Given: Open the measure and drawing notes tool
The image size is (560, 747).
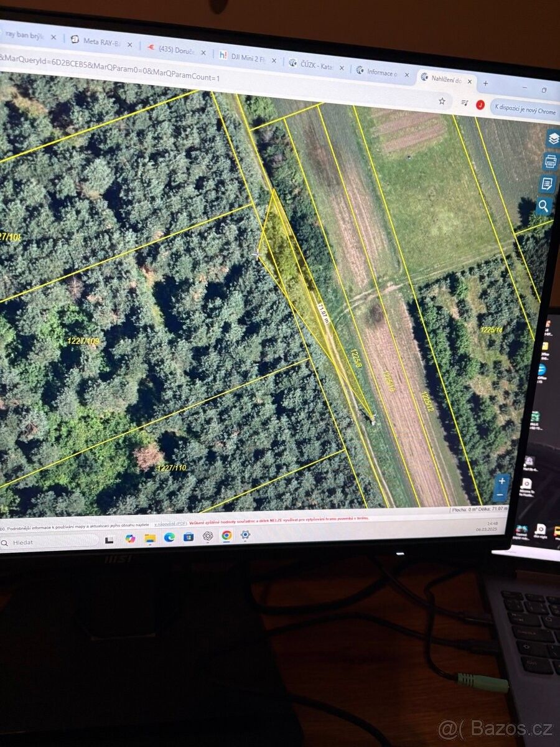Looking at the screenshot, I should [548, 184].
